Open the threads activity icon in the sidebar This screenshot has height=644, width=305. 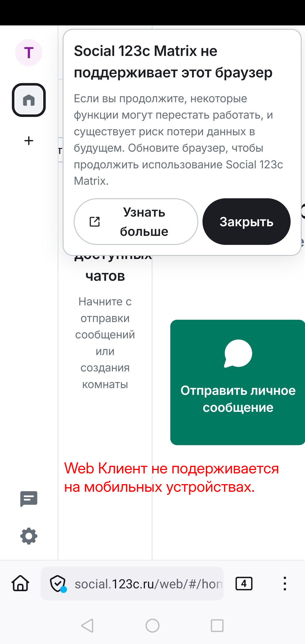tap(29, 499)
